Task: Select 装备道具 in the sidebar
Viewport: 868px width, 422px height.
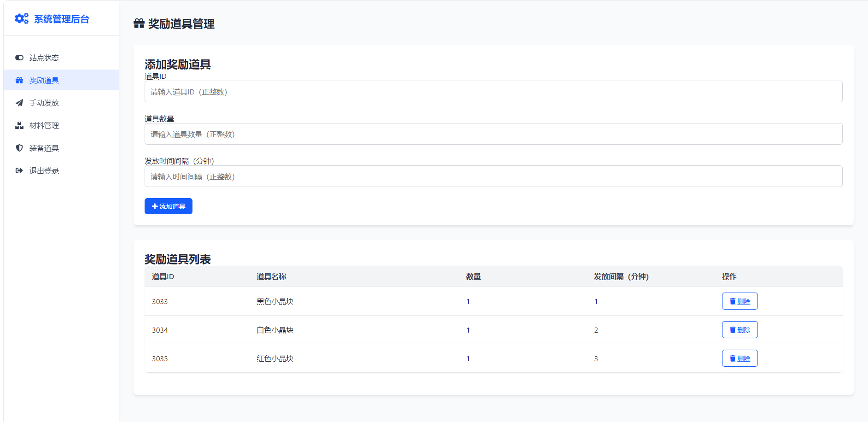Action: coord(44,148)
